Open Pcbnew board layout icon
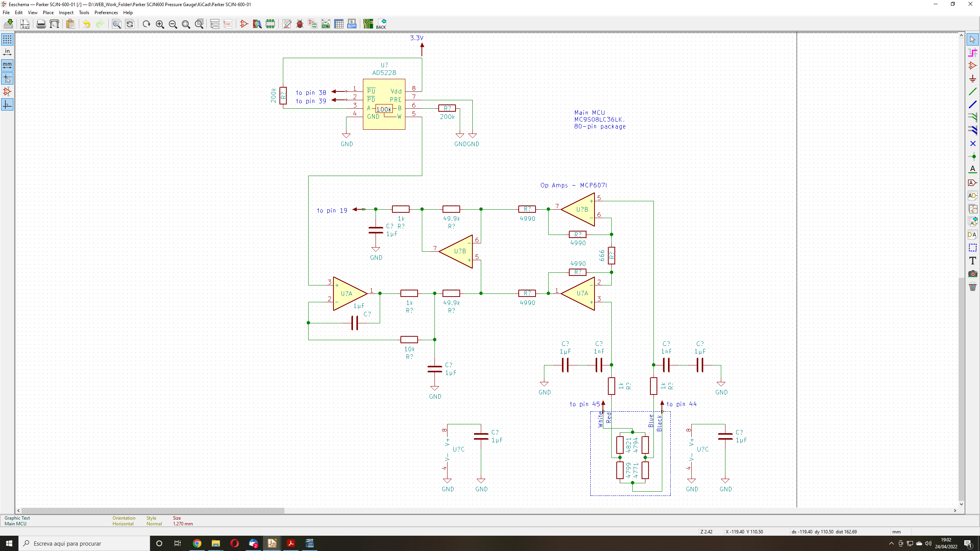Image resolution: width=980 pixels, height=551 pixels. pos(368,24)
